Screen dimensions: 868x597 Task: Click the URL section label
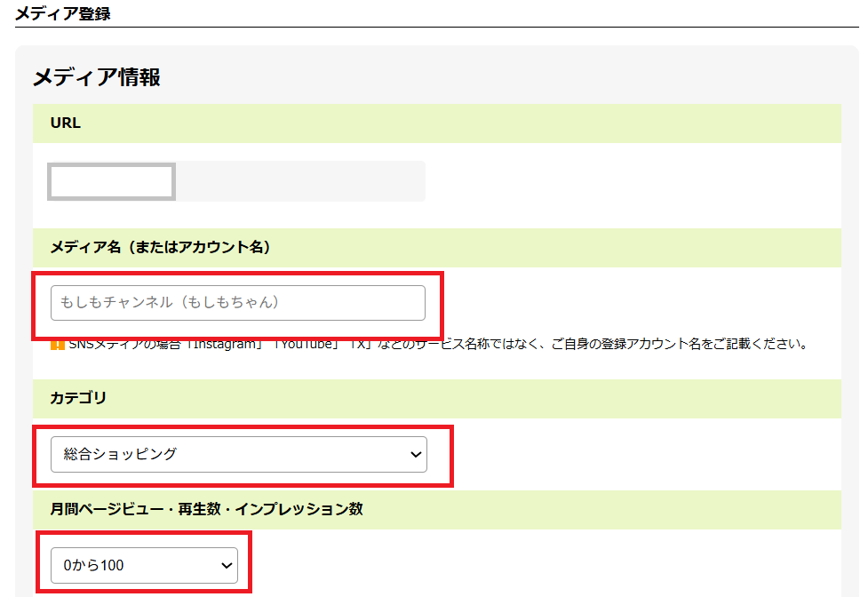(66, 123)
